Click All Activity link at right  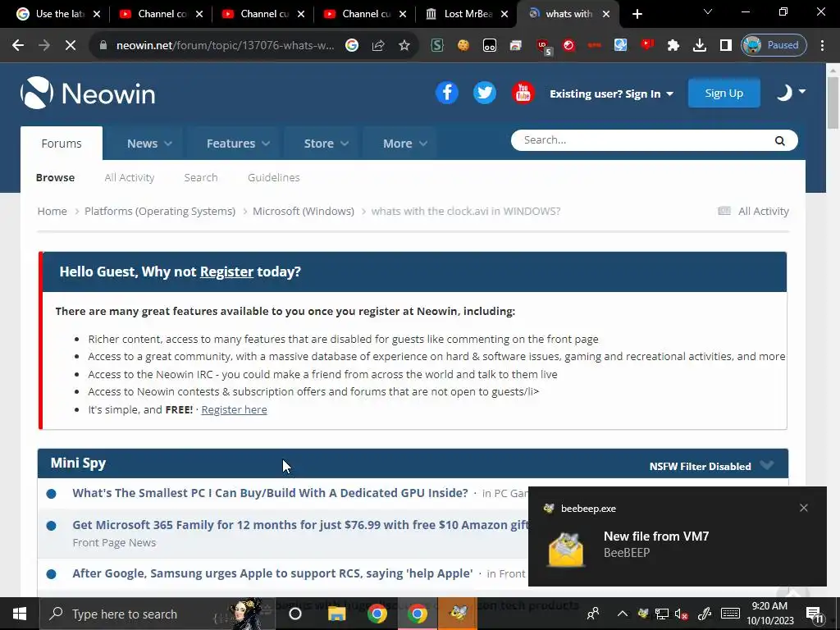pyautogui.click(x=753, y=211)
